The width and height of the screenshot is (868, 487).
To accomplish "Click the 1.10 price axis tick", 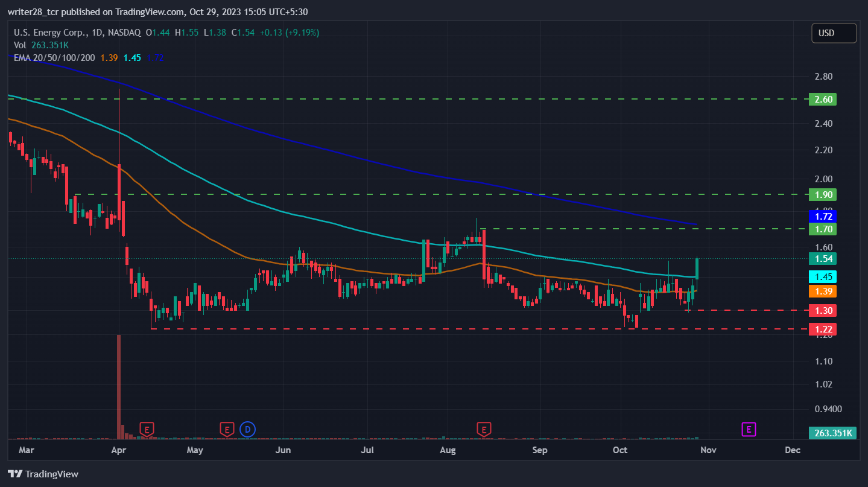I will 823,361.
